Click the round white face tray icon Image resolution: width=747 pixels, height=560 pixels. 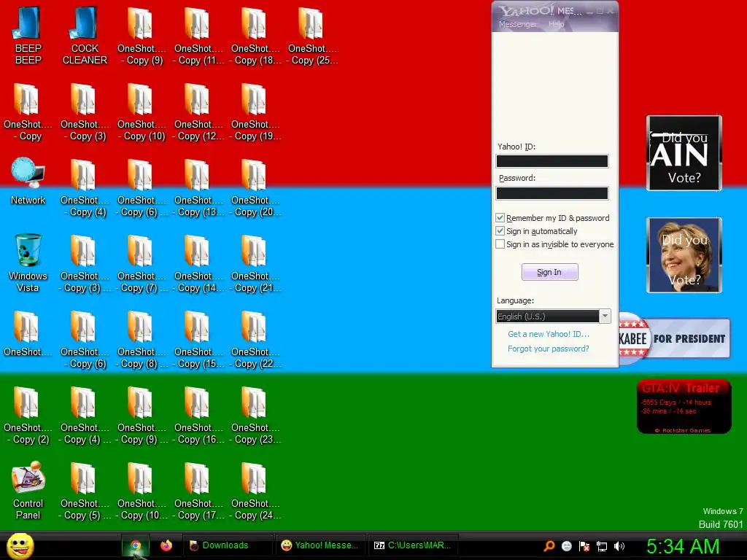[x=566, y=546]
